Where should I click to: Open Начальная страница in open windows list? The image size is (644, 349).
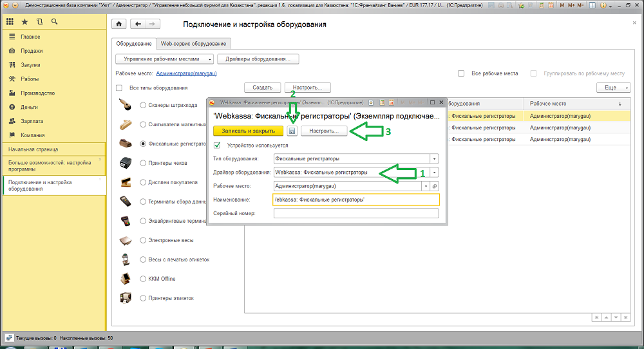click(54, 149)
